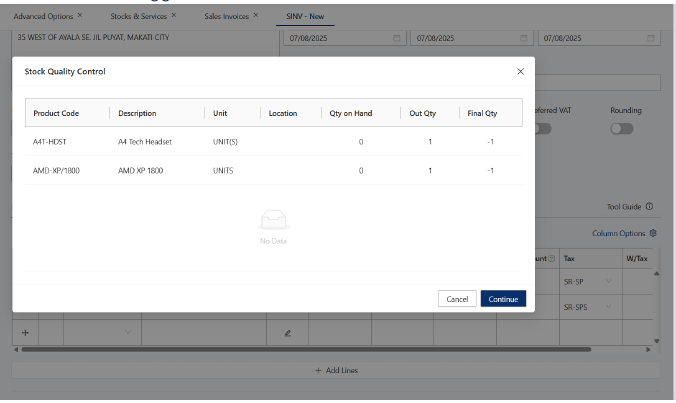This screenshot has height=403, width=676.
Task: Click the Qty on Hand column header
Action: [351, 113]
